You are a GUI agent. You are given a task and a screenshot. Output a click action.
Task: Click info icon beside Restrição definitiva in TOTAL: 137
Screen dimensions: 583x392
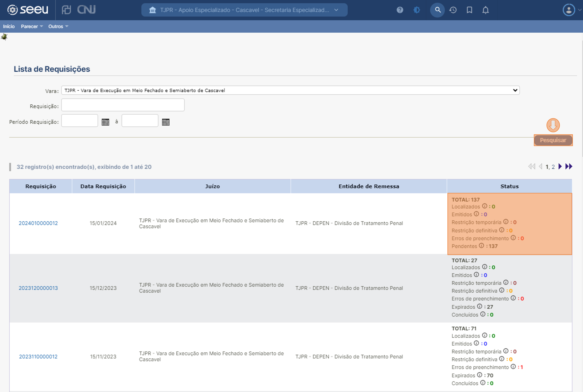tap(502, 230)
